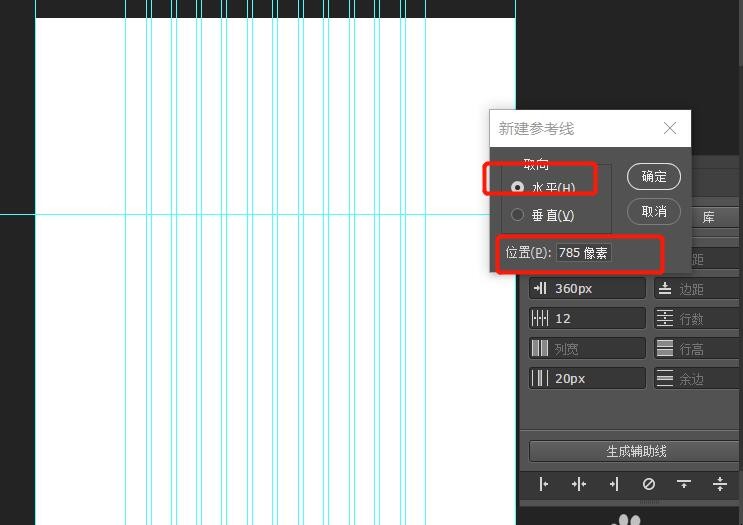Confirm with the 确定 button
The image size is (743, 525).
tap(654, 177)
